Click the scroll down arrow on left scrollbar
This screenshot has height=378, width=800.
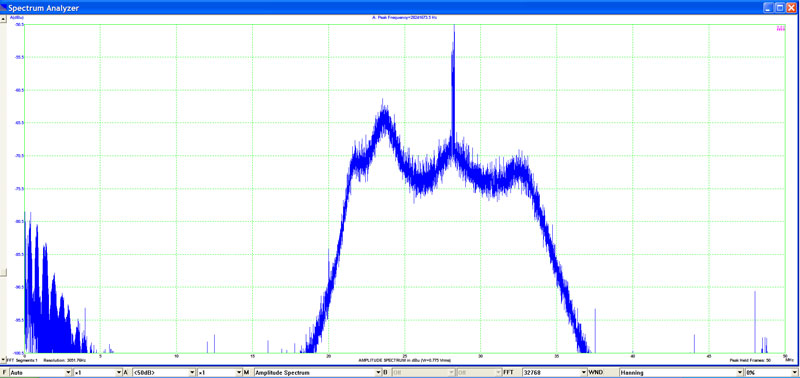tap(4, 360)
